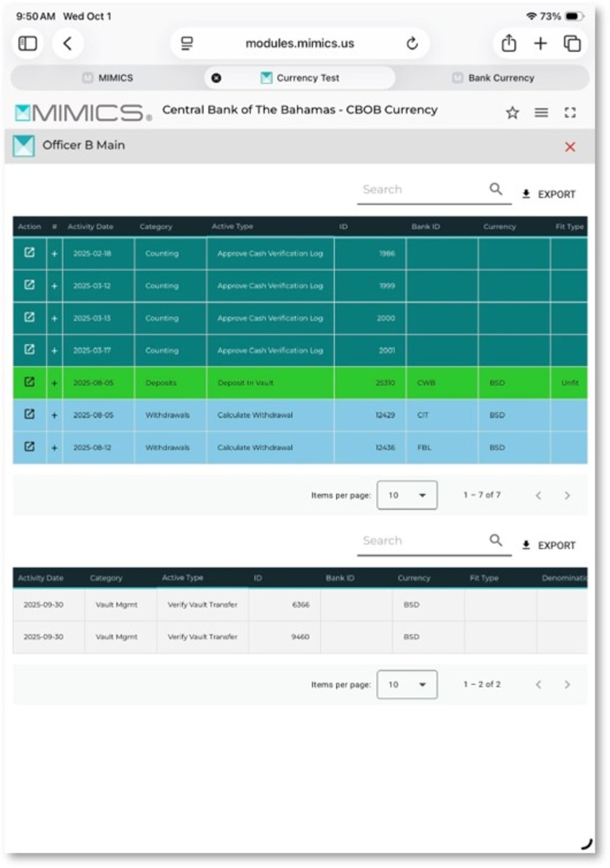Reload the modules.mimics.us page

(x=412, y=43)
